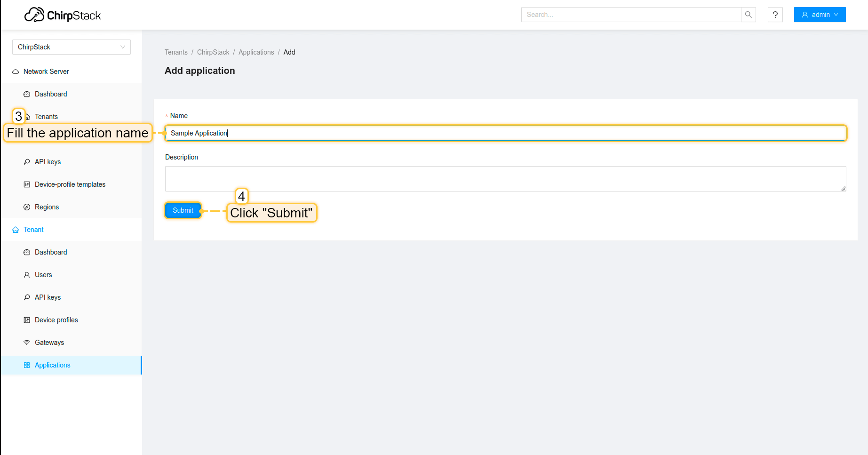Click the ChirpStack logo
The image size is (868, 455).
[63, 15]
